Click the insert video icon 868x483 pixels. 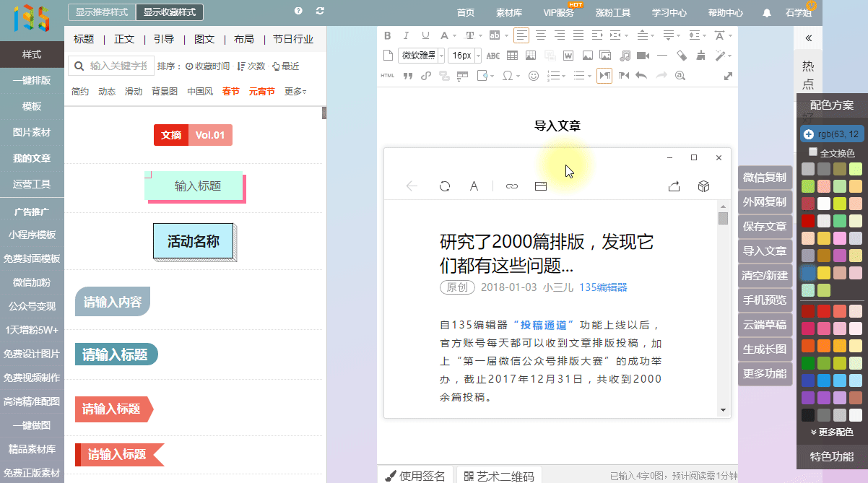[643, 56]
